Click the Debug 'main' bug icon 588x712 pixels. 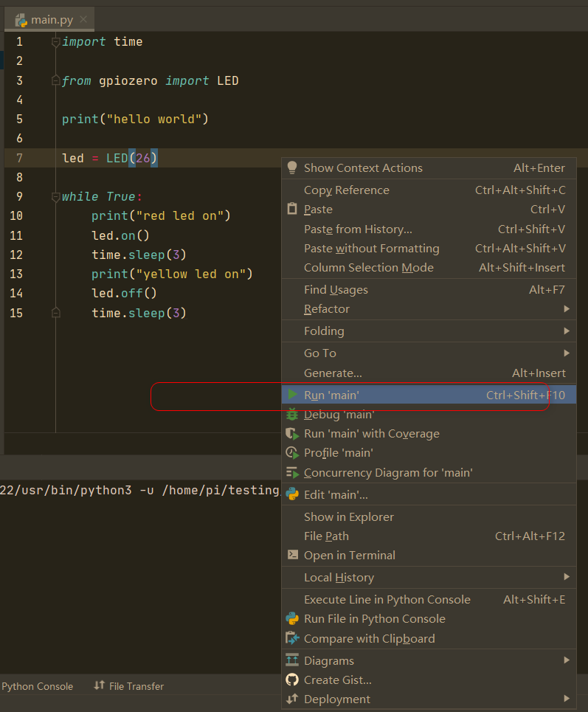pyautogui.click(x=293, y=414)
